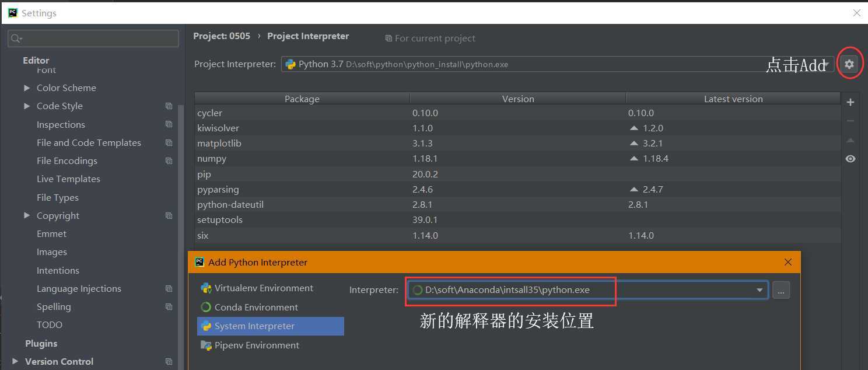Expand the Version Control tree node
This screenshot has height=370, width=868.
15,361
